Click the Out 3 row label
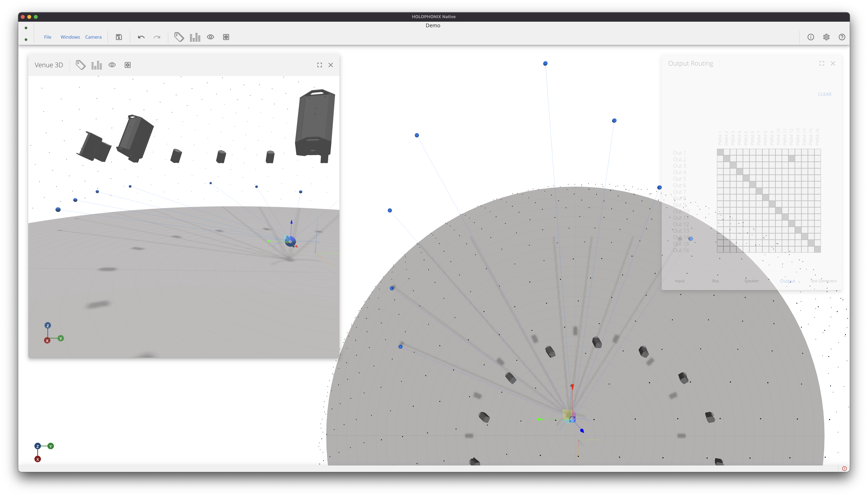The image size is (868, 496). [x=680, y=166]
